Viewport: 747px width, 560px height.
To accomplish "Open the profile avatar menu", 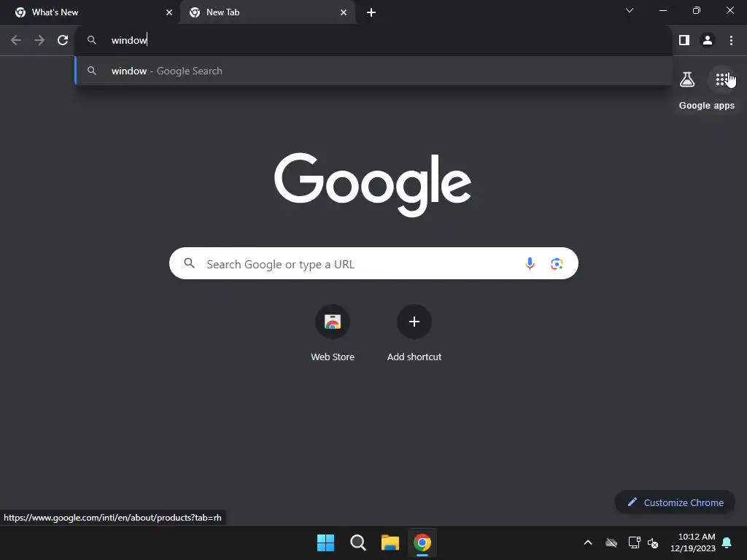I will click(708, 41).
